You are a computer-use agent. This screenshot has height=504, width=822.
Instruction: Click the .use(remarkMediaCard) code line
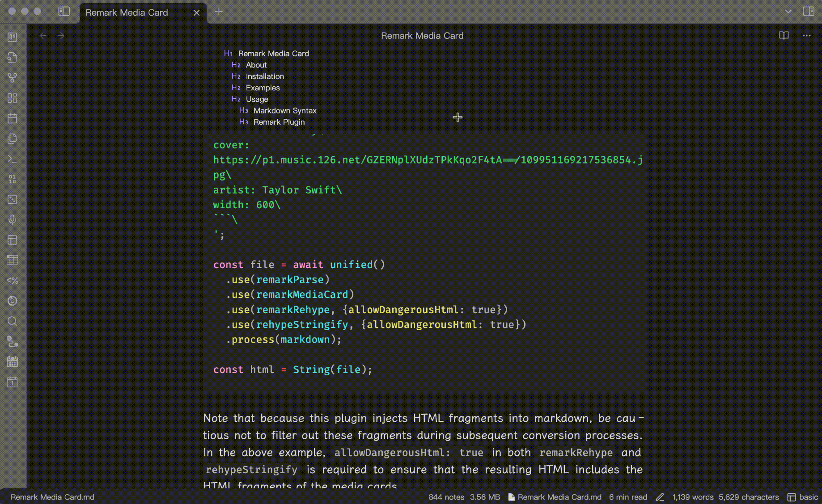[x=290, y=294]
